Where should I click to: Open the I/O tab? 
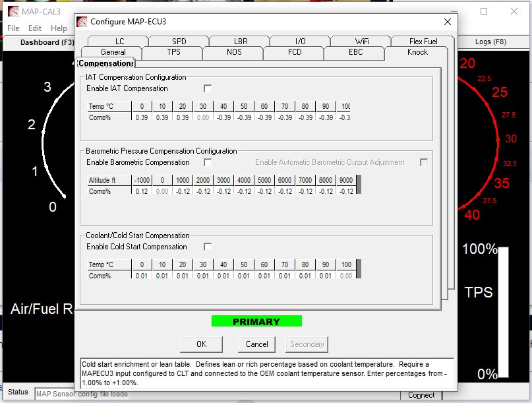[300, 41]
